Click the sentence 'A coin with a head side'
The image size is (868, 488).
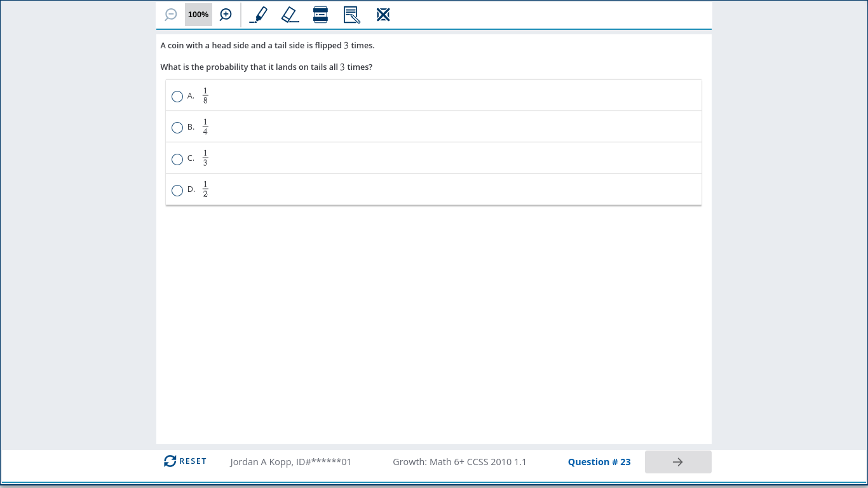tap(268, 45)
